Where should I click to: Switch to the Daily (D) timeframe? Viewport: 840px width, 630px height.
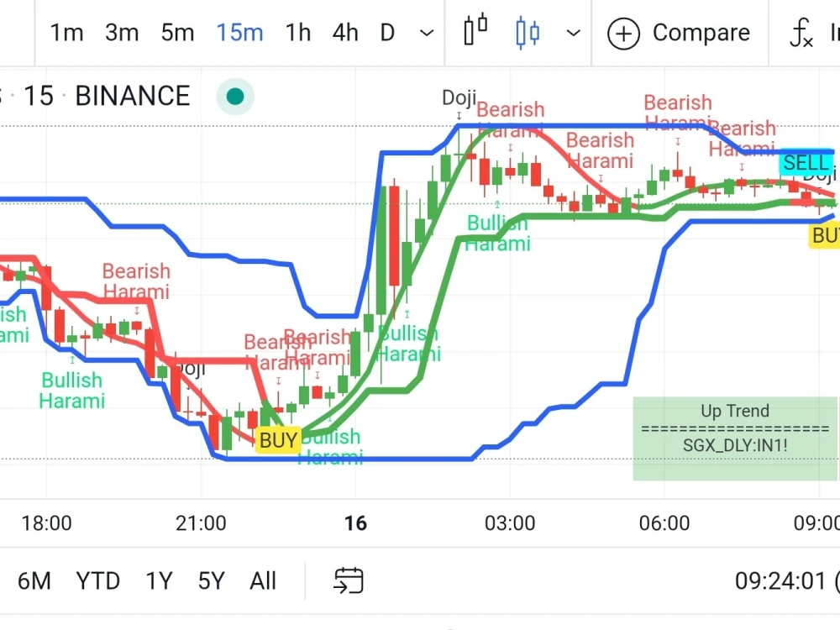coord(387,32)
